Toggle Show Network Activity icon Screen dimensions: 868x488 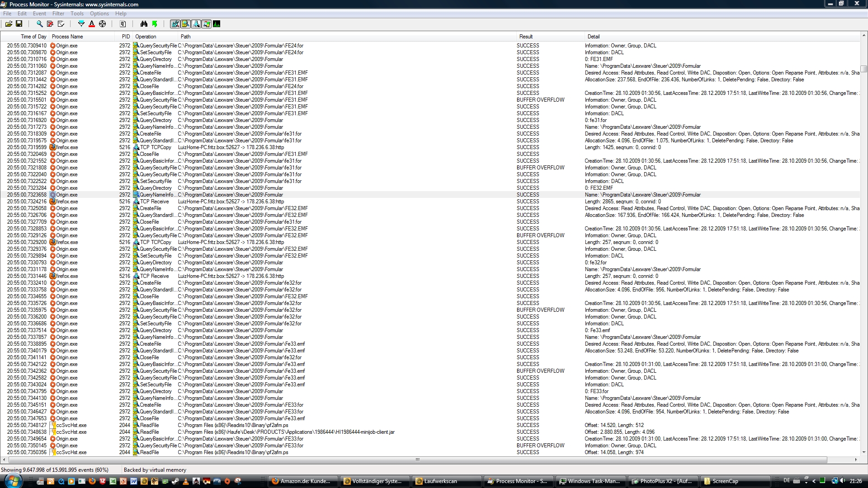click(x=196, y=24)
